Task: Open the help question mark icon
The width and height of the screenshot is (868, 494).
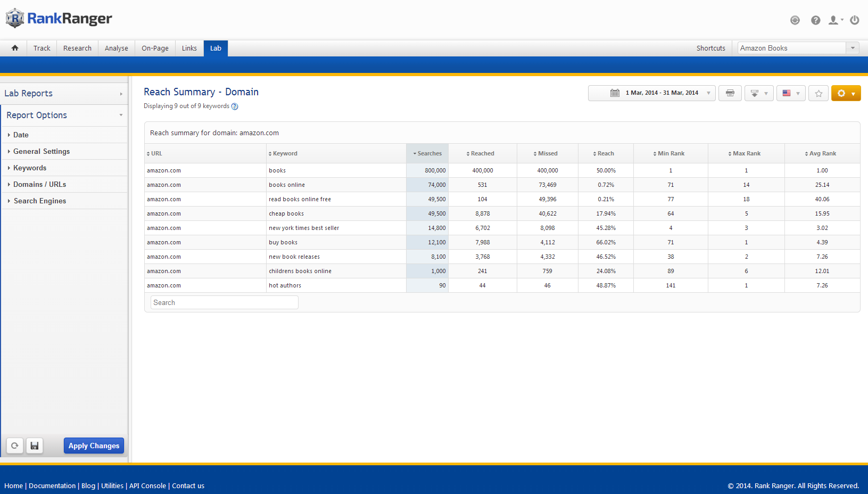Action: [x=815, y=20]
